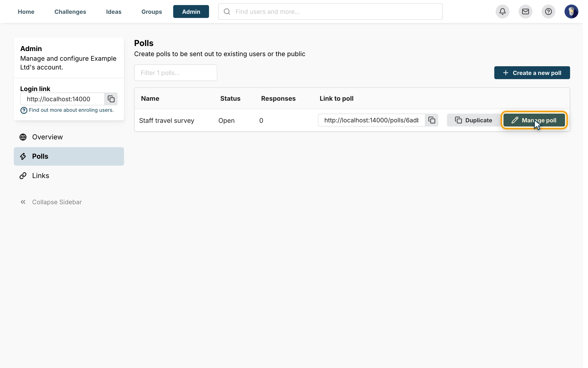Click the Find users and more search field
The height and width of the screenshot is (368, 588).
coord(331,11)
